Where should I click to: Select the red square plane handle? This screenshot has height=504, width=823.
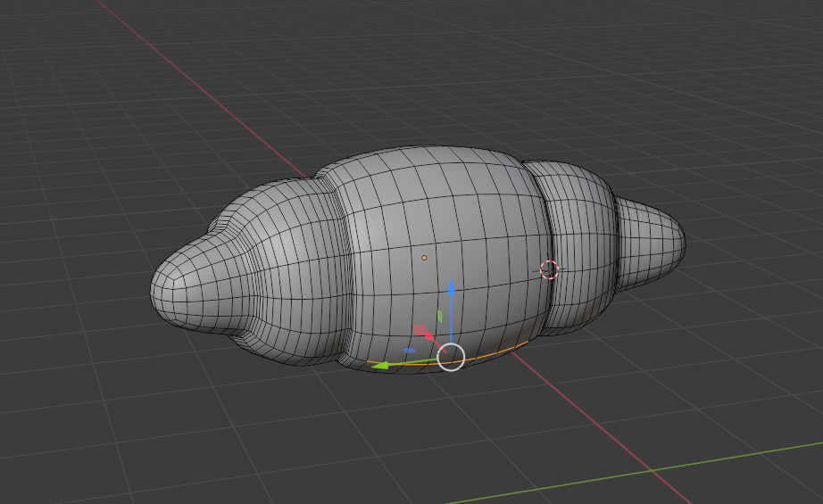point(420,330)
